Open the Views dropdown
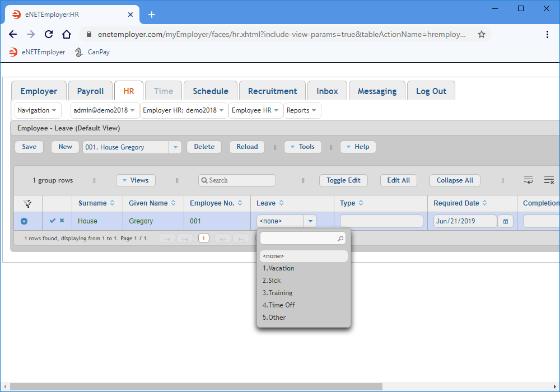Image resolution: width=560 pixels, height=392 pixels. 136,180
